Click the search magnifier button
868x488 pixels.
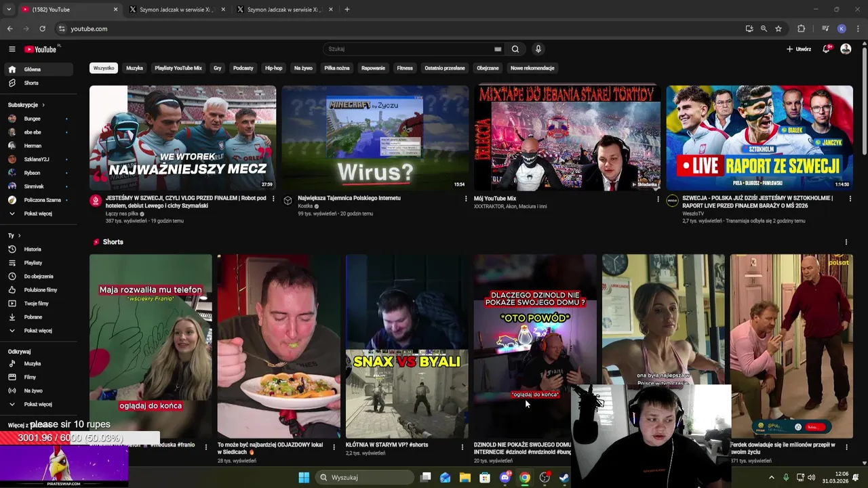click(515, 49)
